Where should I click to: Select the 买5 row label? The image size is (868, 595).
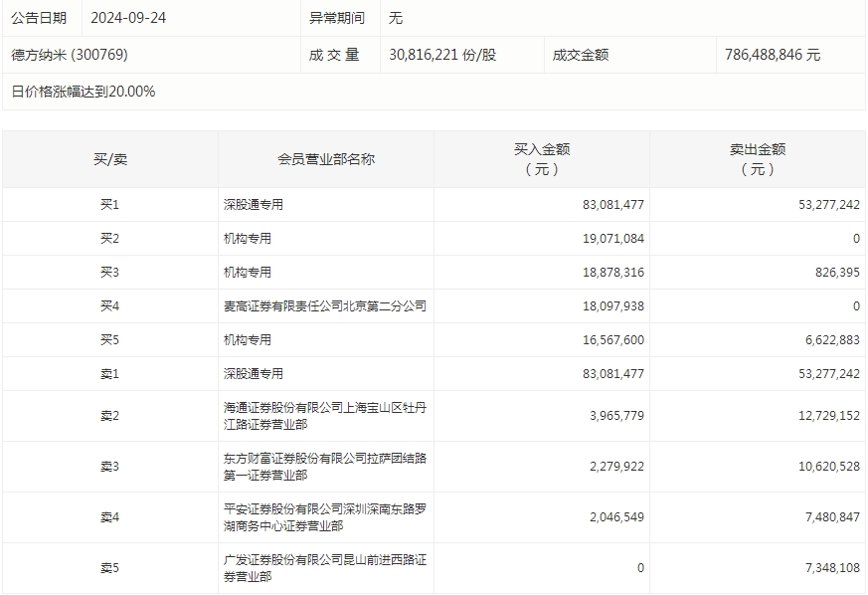tap(109, 339)
